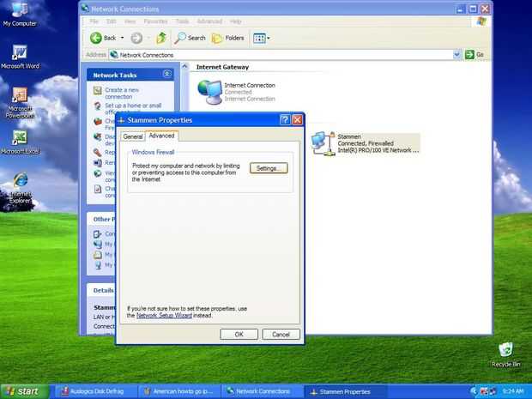Close the Stammen Properties dialog
532x399 pixels.
coord(297,120)
